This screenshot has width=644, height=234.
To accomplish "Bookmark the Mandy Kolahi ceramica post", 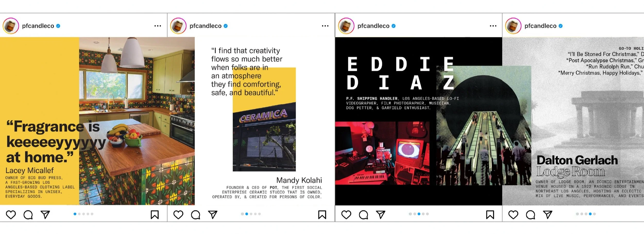I will [x=322, y=215].
